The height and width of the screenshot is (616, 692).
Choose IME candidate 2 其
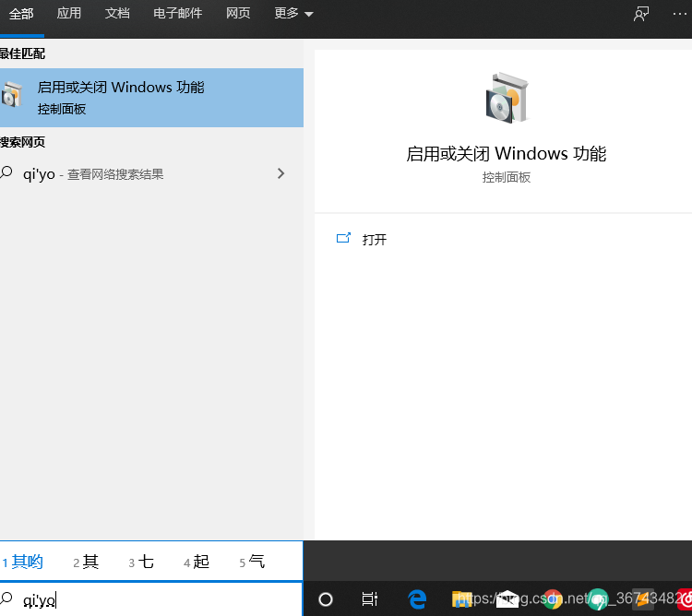click(86, 562)
